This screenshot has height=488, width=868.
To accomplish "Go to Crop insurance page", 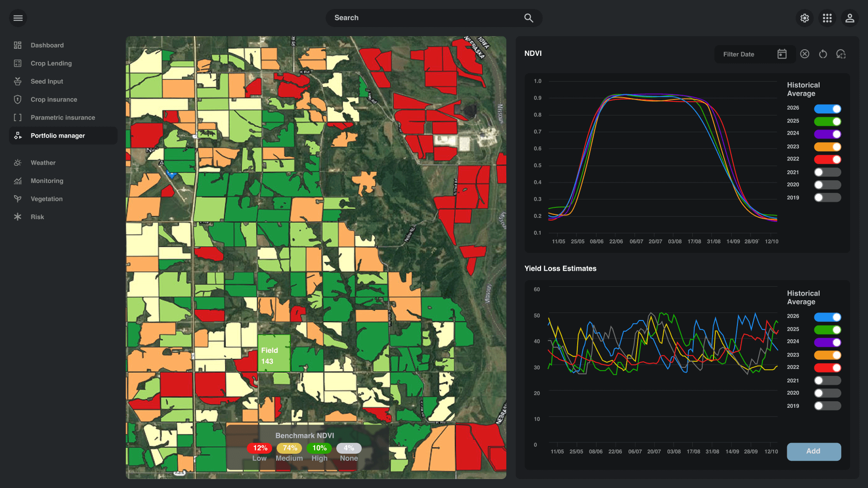I will click(x=54, y=99).
